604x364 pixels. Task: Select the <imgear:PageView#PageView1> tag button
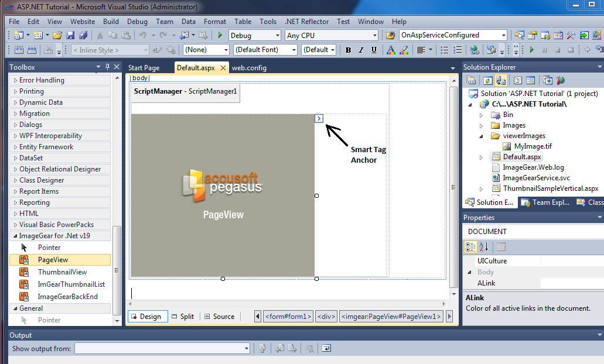tap(391, 316)
